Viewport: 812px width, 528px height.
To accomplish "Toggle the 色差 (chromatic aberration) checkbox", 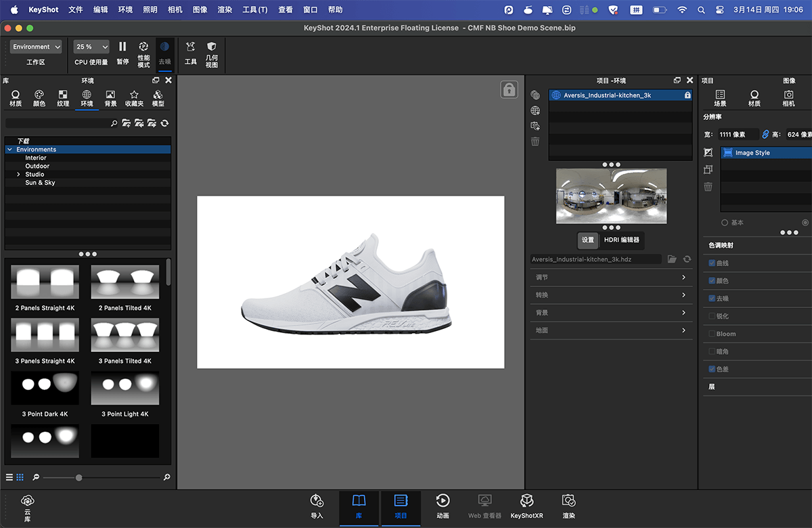I will pyautogui.click(x=712, y=369).
